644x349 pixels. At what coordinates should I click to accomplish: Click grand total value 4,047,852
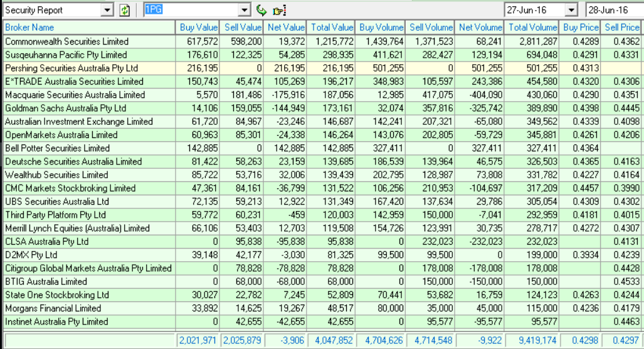[x=334, y=340]
